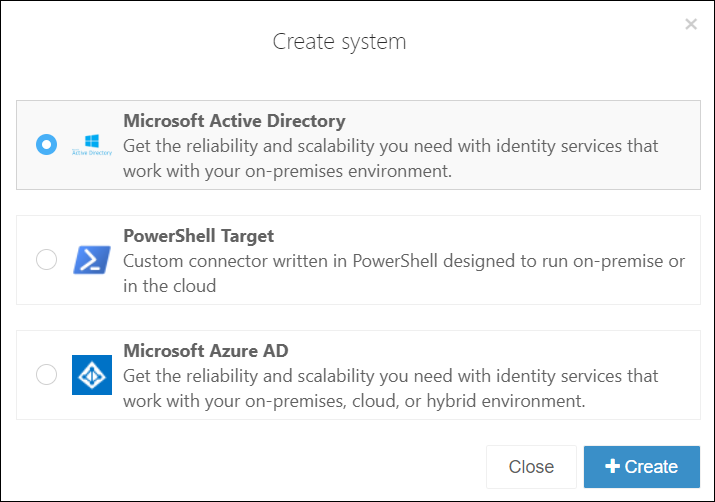Click the Azure AD diamond icon
Viewport: 715px width, 502px height.
92,375
